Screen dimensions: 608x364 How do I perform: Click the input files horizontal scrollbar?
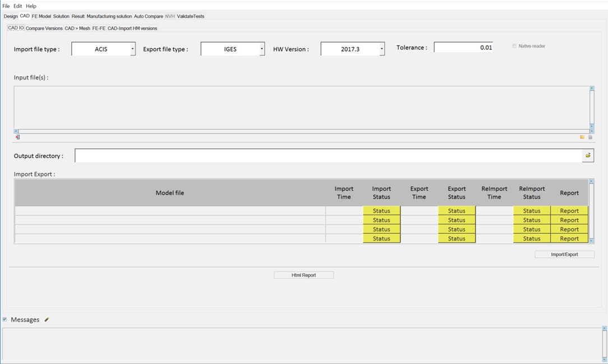[303, 131]
